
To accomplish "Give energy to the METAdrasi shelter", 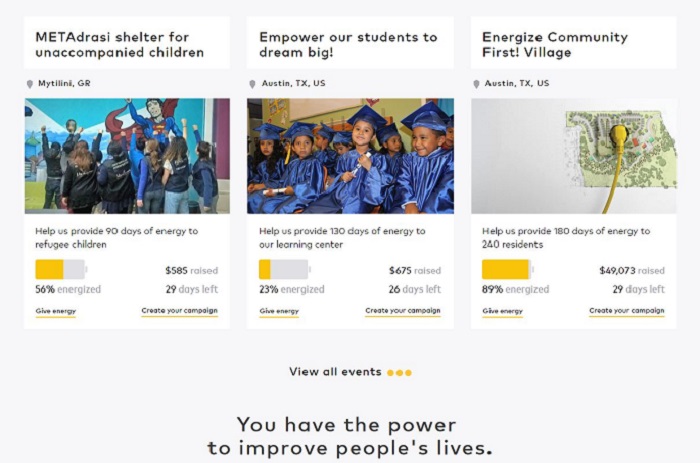I will (x=56, y=311).
